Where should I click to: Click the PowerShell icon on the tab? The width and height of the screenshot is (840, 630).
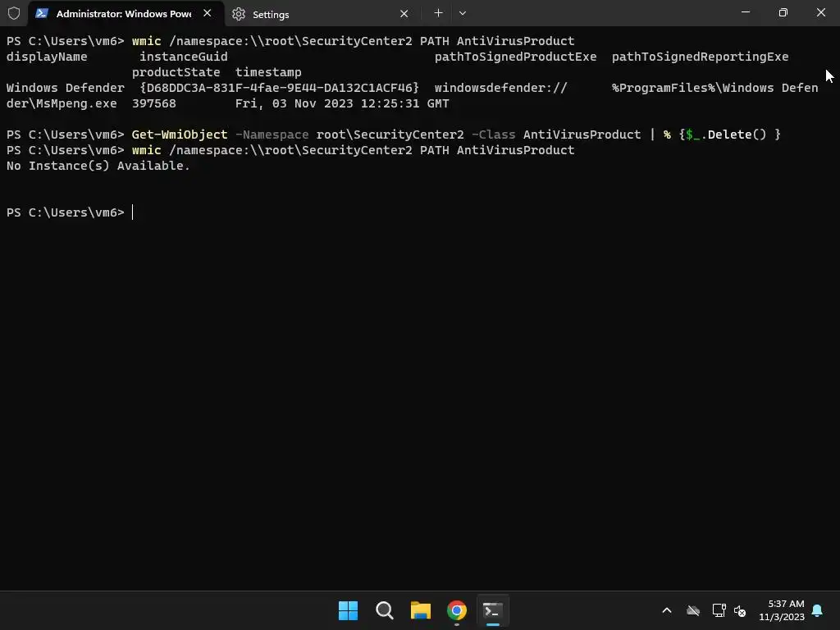click(x=42, y=13)
